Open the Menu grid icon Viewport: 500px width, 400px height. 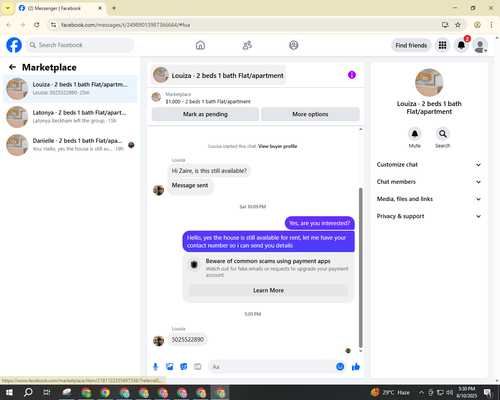(x=442, y=45)
